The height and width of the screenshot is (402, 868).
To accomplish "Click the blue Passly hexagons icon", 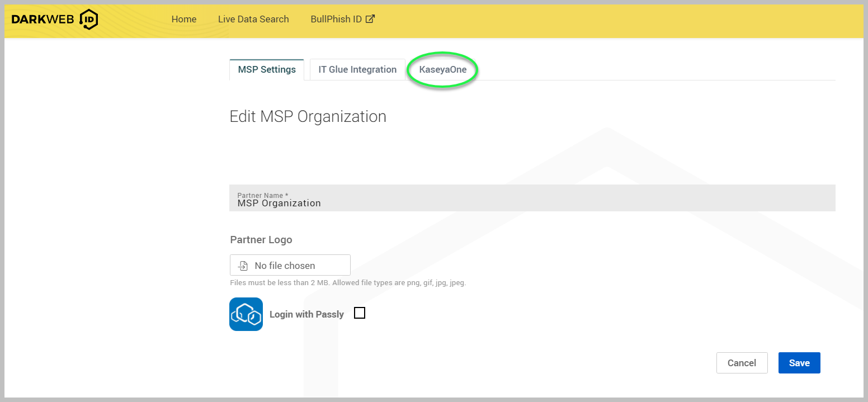I will 246,314.
